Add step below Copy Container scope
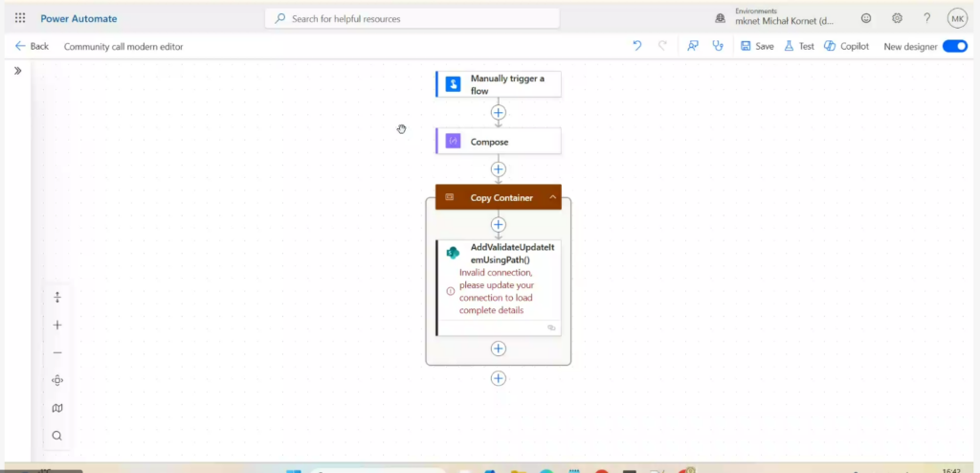The width and height of the screenshot is (980, 473). tap(498, 378)
